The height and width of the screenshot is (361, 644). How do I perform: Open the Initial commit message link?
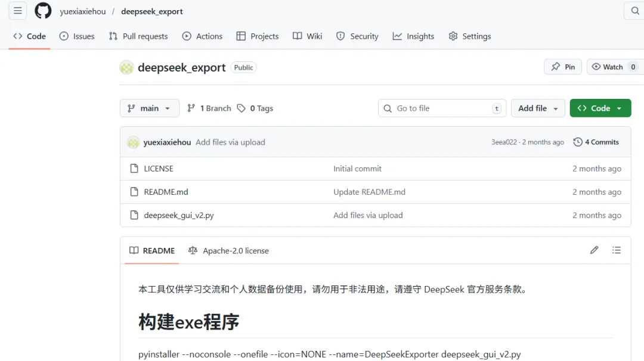coord(357,169)
